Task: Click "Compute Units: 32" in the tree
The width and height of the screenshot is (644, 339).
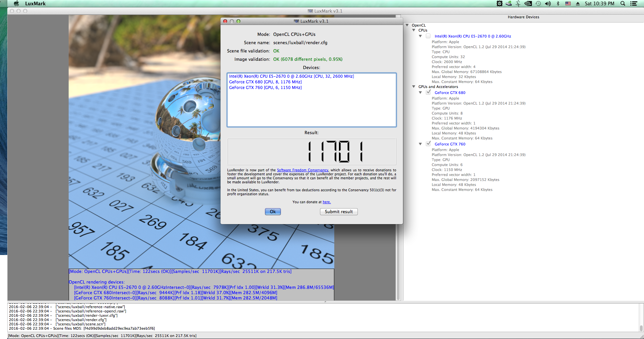Action: 448,57
